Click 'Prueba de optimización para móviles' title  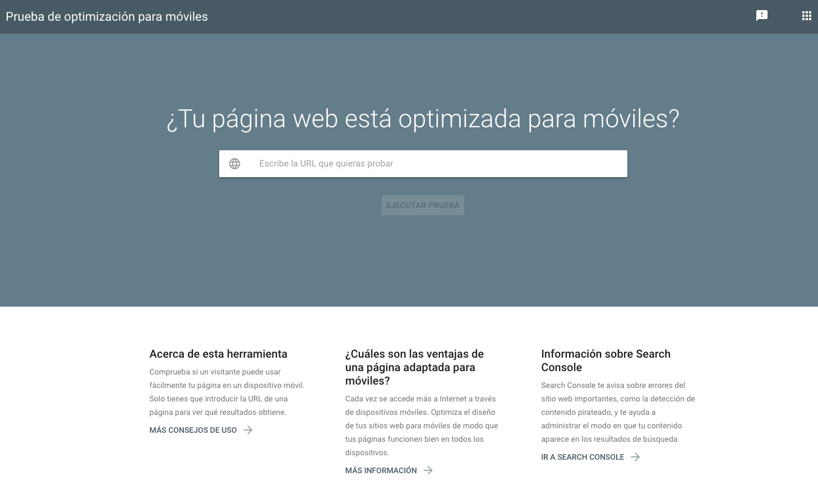coord(107,17)
